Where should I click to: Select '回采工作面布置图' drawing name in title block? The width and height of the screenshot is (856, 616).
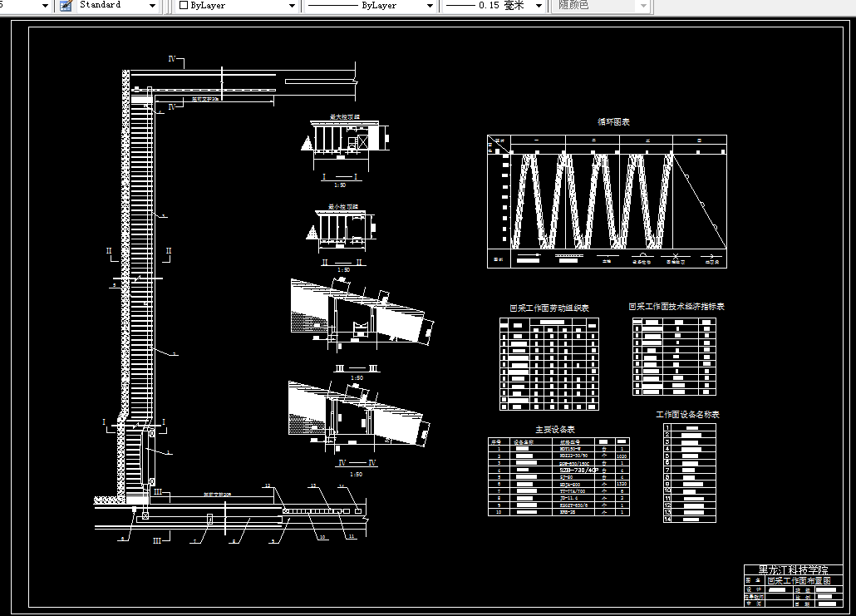click(799, 580)
